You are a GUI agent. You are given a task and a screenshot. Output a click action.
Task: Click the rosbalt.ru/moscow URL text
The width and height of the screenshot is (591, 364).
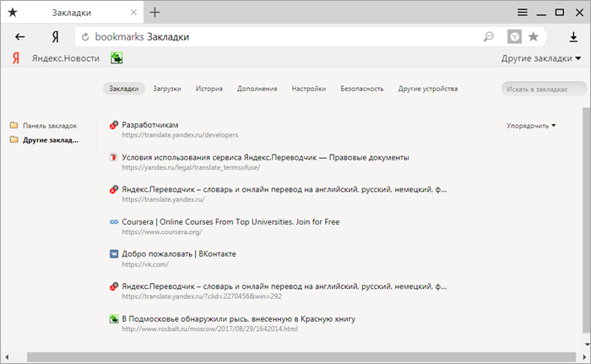point(209,329)
